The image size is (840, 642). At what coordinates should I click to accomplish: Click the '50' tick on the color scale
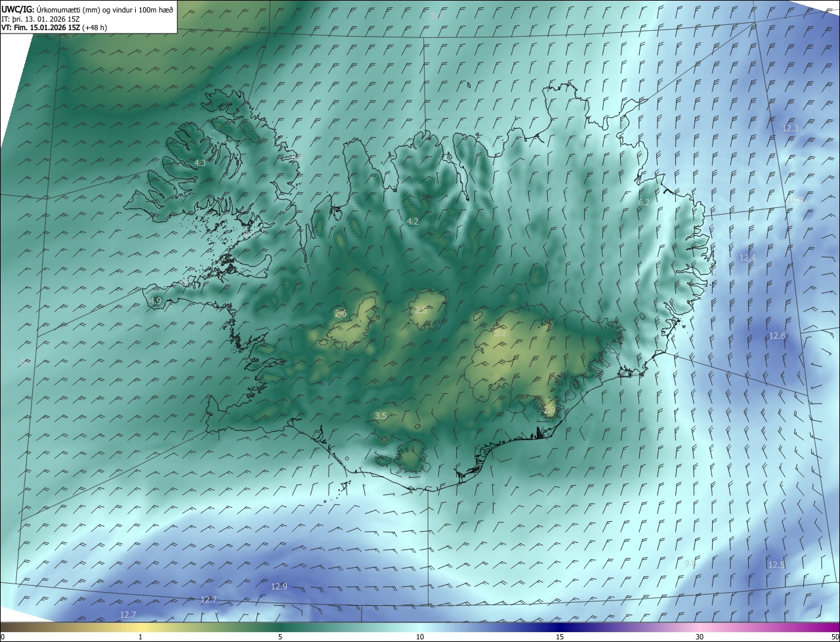[835, 637]
